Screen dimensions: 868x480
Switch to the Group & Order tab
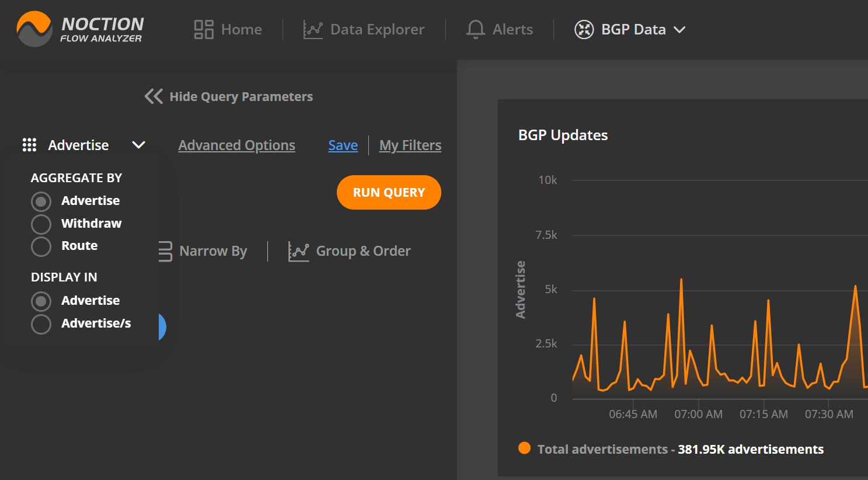coord(349,251)
